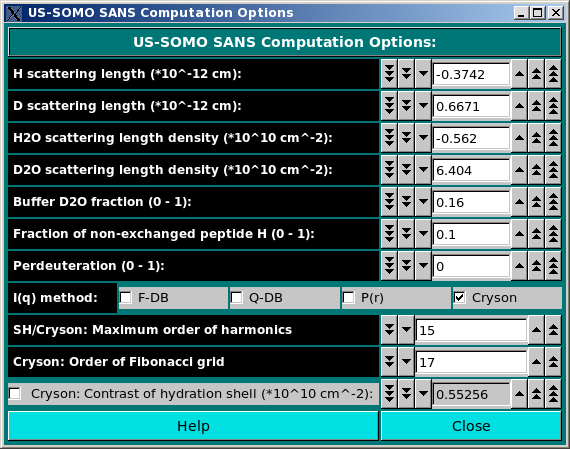Edit maximum order of harmonics field 15
This screenshot has height=449, width=570.
[x=471, y=330]
